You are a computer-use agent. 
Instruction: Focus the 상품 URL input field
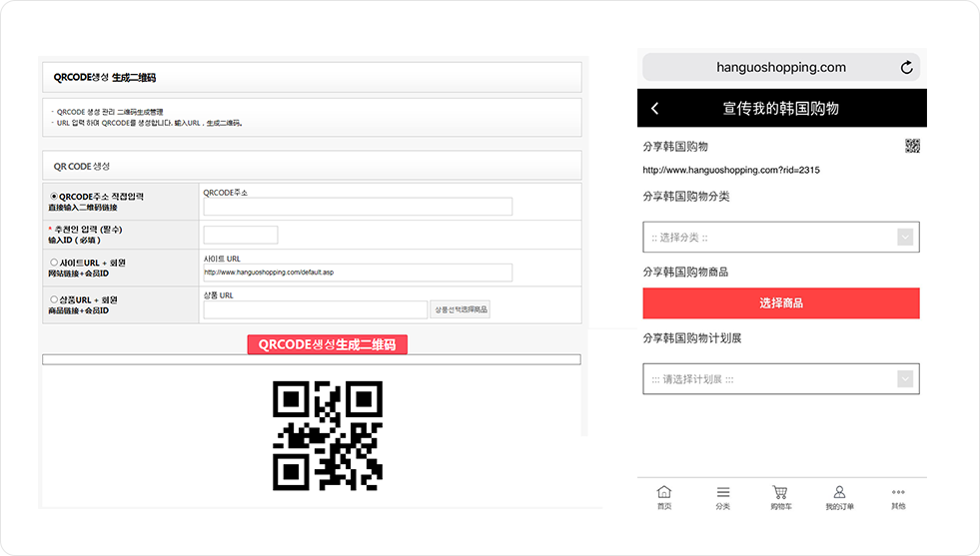click(316, 309)
